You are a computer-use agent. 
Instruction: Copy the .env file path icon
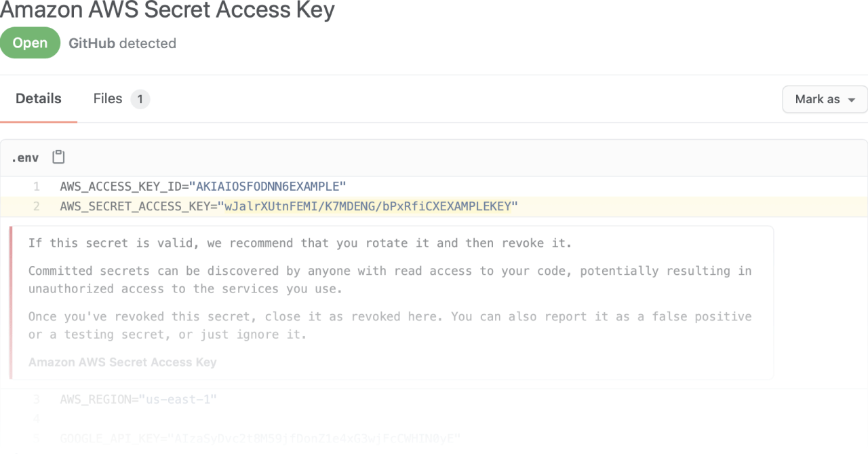[59, 157]
